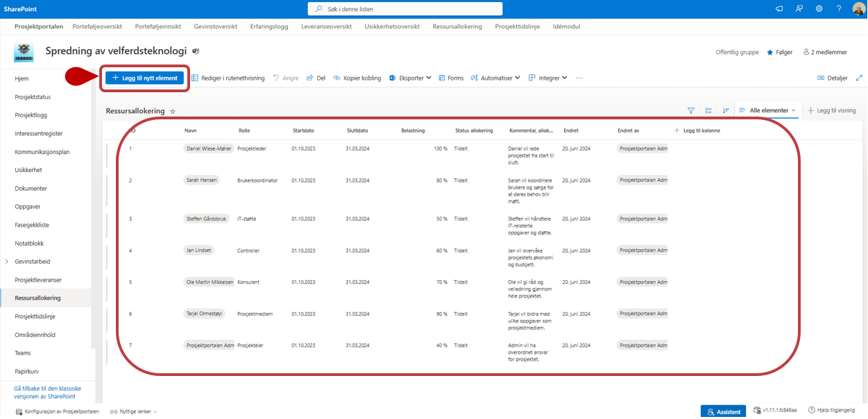Favorite the Ressursallokering list with star
The image size is (868, 419).
pos(173,111)
